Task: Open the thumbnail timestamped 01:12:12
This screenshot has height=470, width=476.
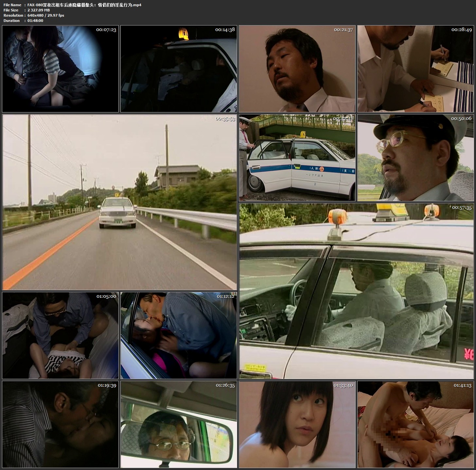Action: pyautogui.click(x=179, y=335)
